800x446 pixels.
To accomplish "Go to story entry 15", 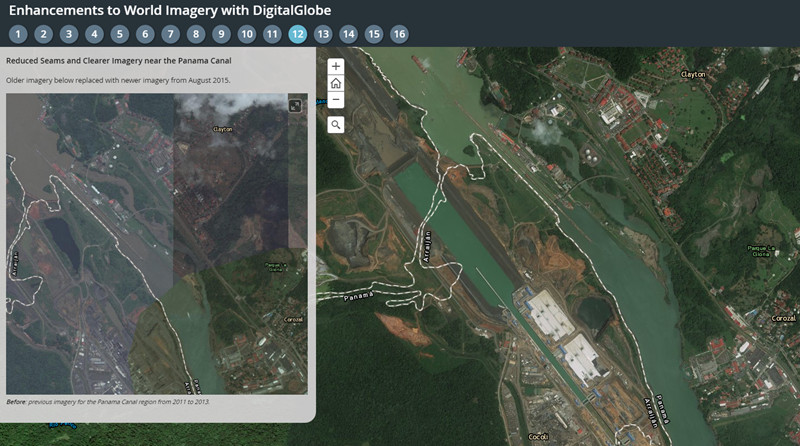I will (x=374, y=34).
